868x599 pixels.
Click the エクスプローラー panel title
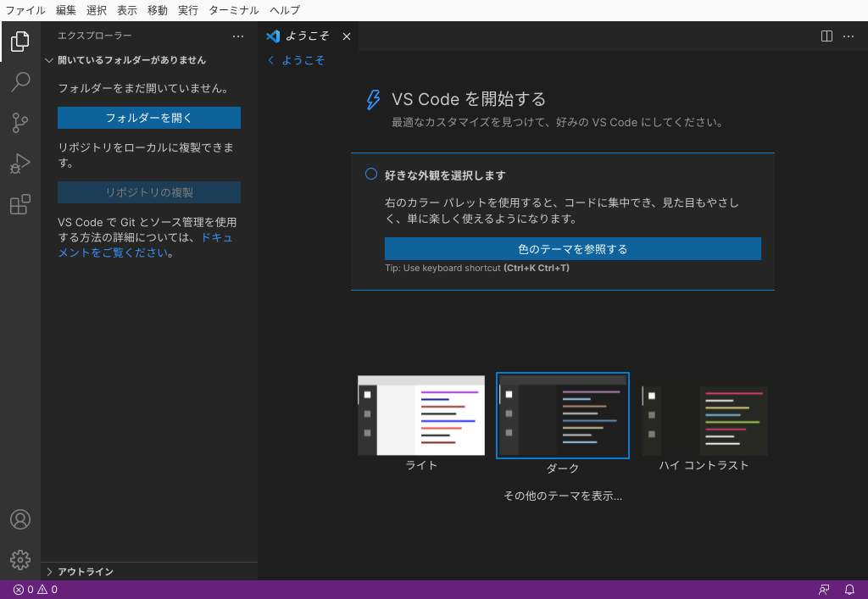[x=95, y=36]
